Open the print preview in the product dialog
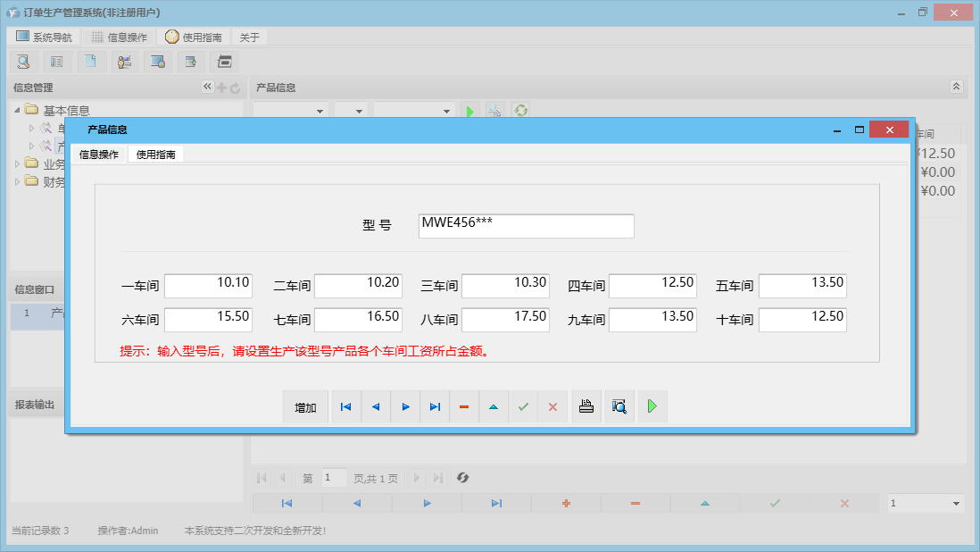980x552 pixels. tap(619, 406)
